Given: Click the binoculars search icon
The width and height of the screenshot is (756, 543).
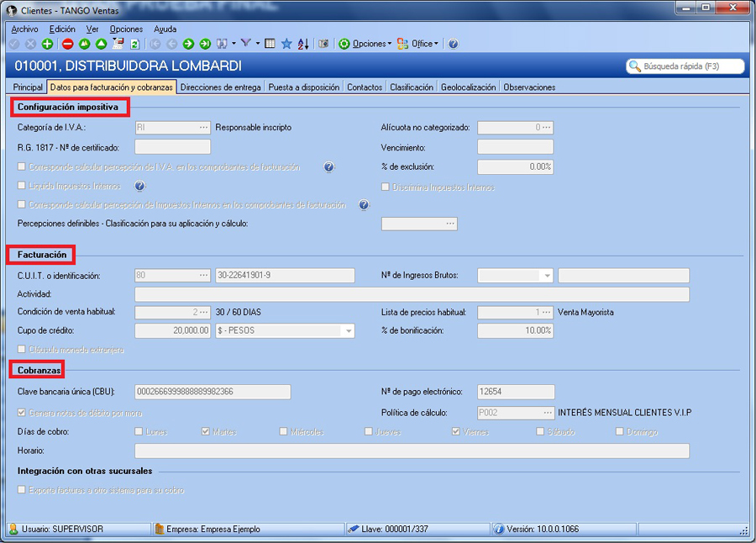Looking at the screenshot, I should (222, 44).
